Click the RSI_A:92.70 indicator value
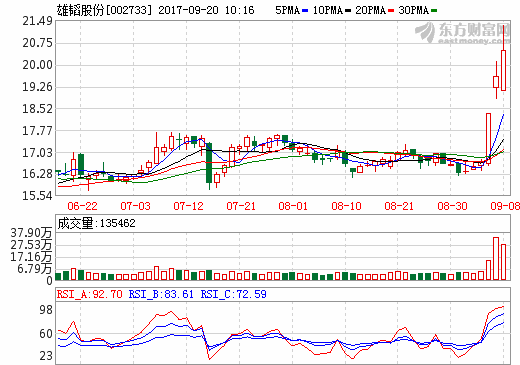This screenshot has height=365, width=520. 89,294
